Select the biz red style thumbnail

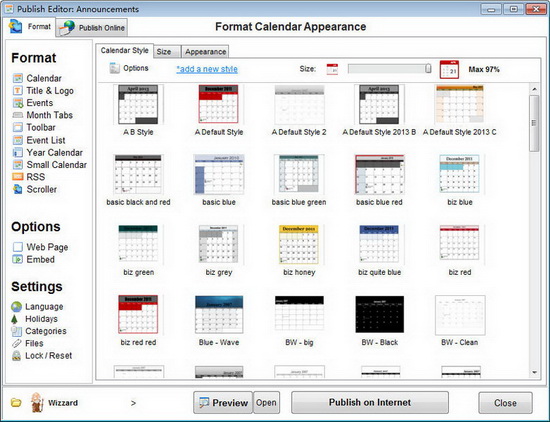click(460, 244)
